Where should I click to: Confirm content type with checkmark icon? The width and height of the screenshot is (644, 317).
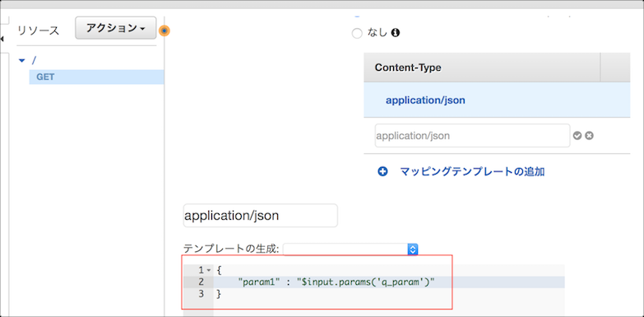(x=577, y=136)
